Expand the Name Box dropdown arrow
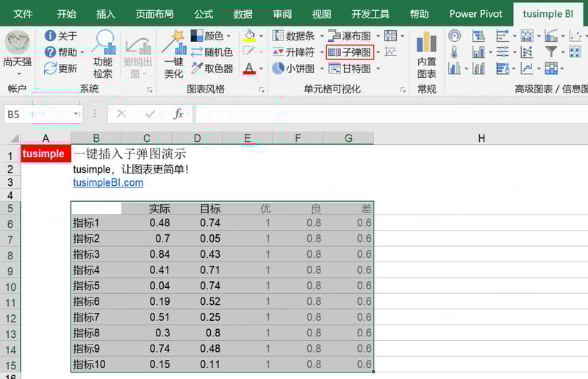 point(76,114)
